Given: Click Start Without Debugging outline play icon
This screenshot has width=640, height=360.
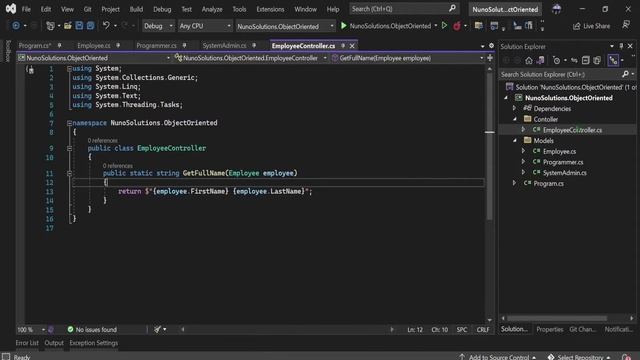Looking at the screenshot, I should 444,26.
